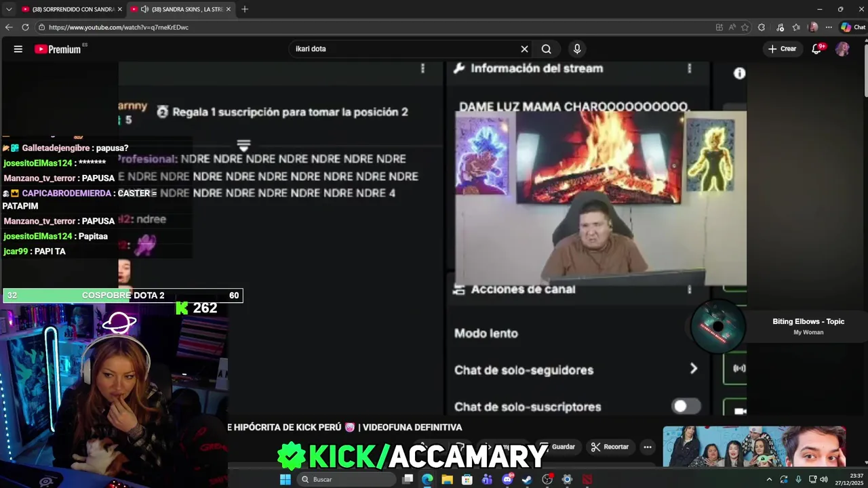Open more actions ellipsis beside Recortar

(648, 447)
